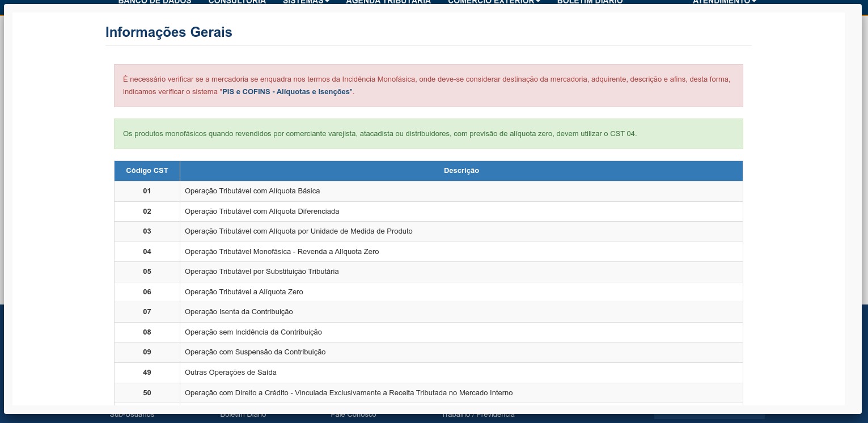868x423 pixels.
Task: Select CST code 04 cell
Action: click(147, 252)
